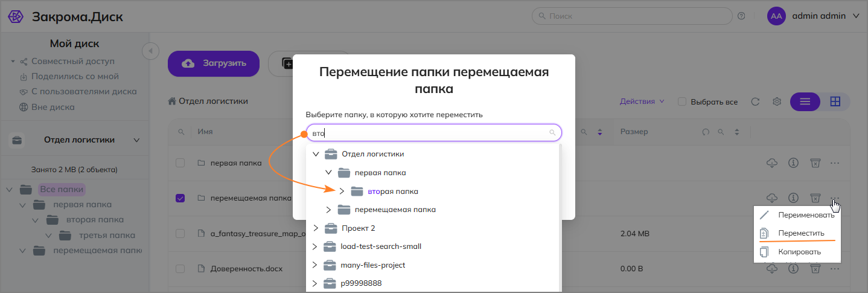The width and height of the screenshot is (868, 293).
Task: Click the Загрузить upload button
Action: (x=214, y=63)
